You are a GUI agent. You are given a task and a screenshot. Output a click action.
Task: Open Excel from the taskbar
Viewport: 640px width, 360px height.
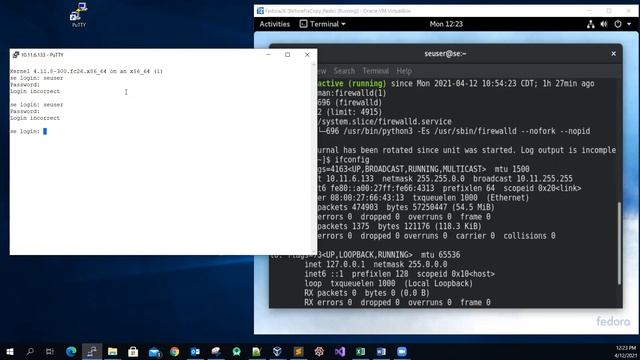(x=360, y=351)
